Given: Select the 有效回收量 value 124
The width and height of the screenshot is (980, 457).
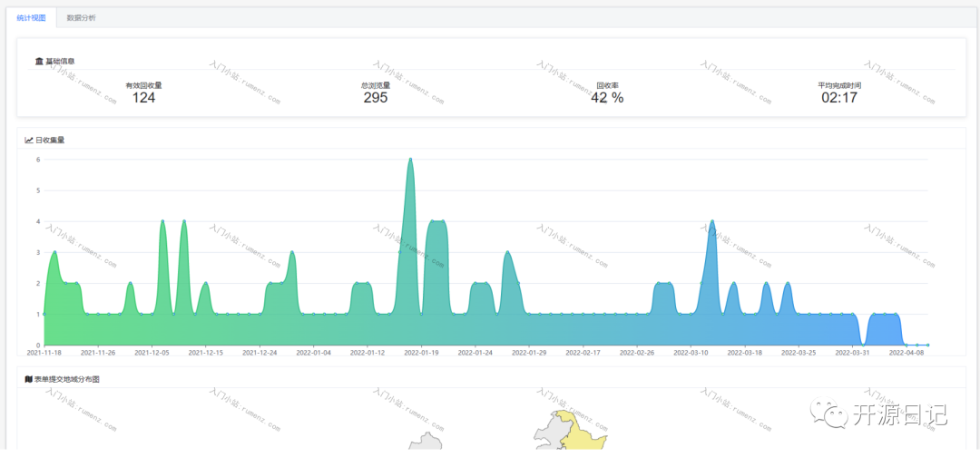Looking at the screenshot, I should (143, 98).
